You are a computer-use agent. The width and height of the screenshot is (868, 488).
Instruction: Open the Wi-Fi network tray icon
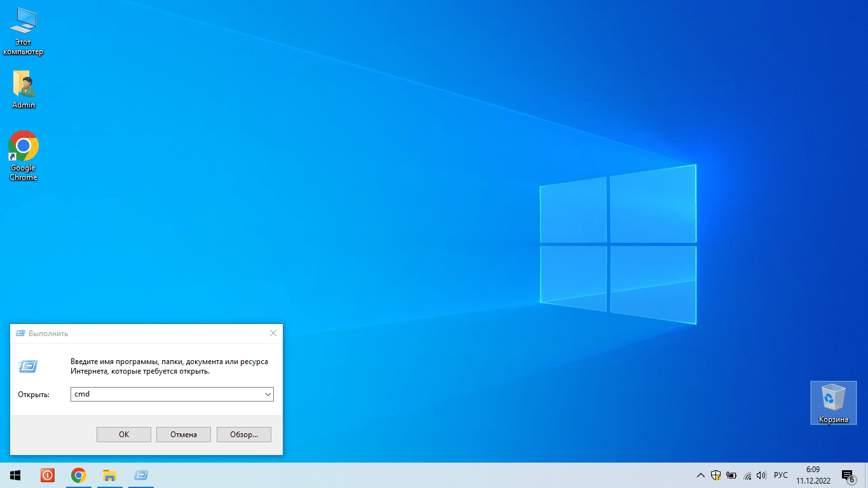[x=747, y=475]
